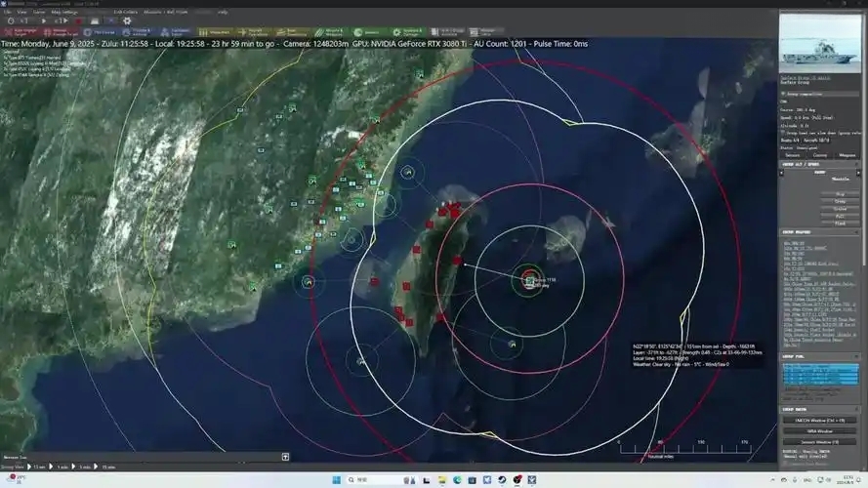868x488 pixels.
Task: Click the Weapons button in the unit status panel
Action: click(x=847, y=155)
